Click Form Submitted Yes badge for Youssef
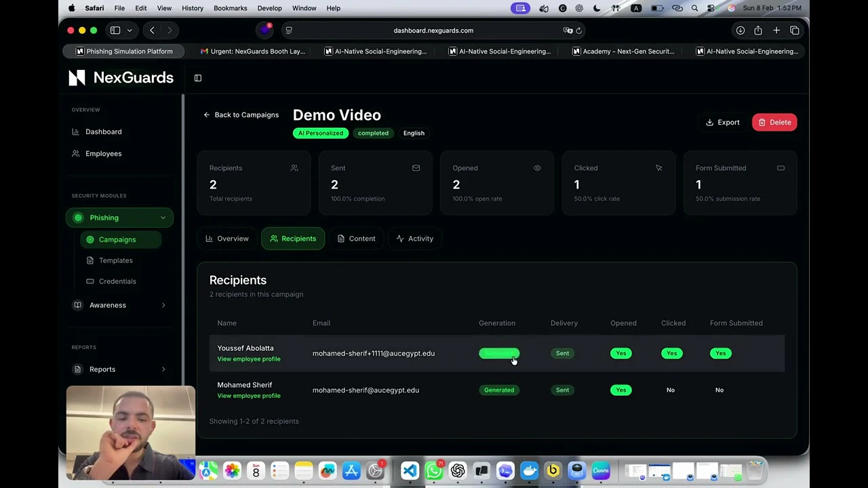 (721, 353)
